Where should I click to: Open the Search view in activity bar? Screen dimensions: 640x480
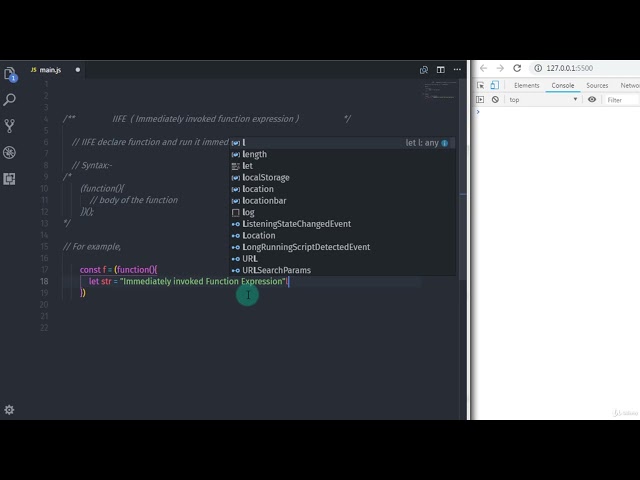[x=9, y=100]
